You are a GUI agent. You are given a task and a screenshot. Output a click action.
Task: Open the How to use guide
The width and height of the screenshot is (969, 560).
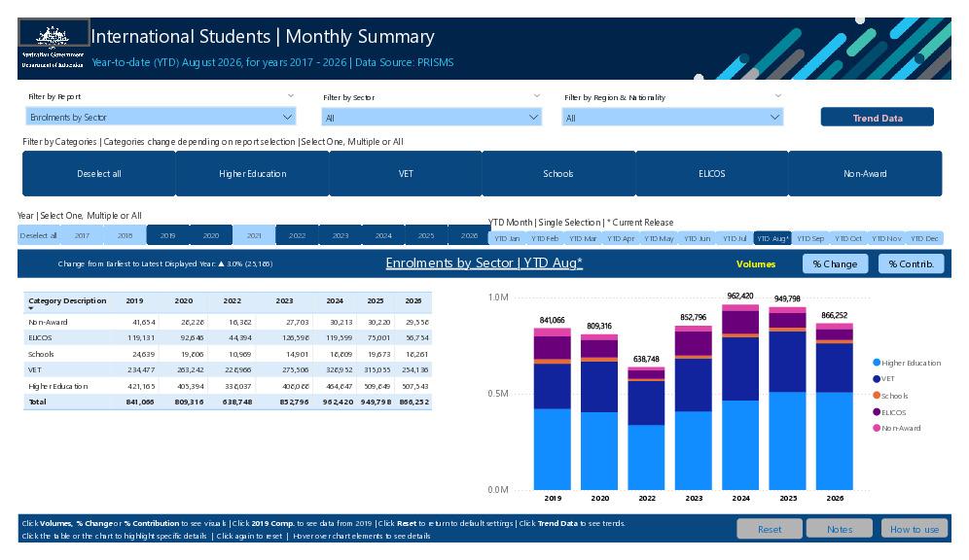click(914, 529)
